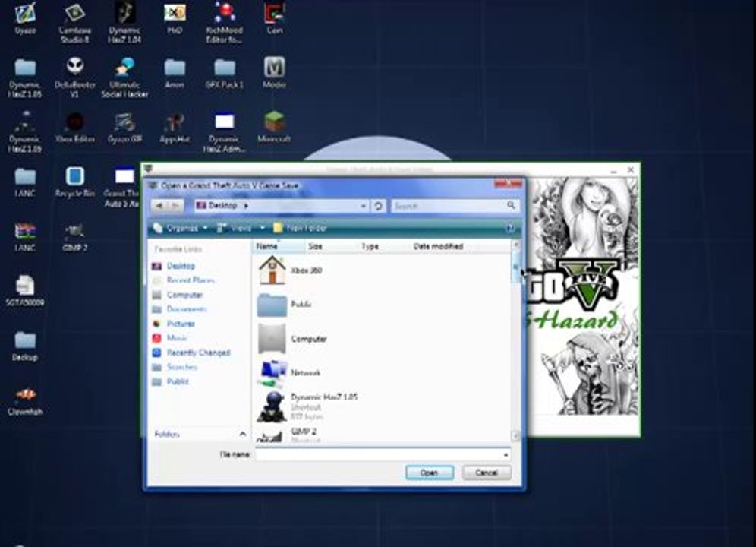756x547 pixels.
Task: Click the help icon in dialog toolbar
Action: tap(510, 228)
